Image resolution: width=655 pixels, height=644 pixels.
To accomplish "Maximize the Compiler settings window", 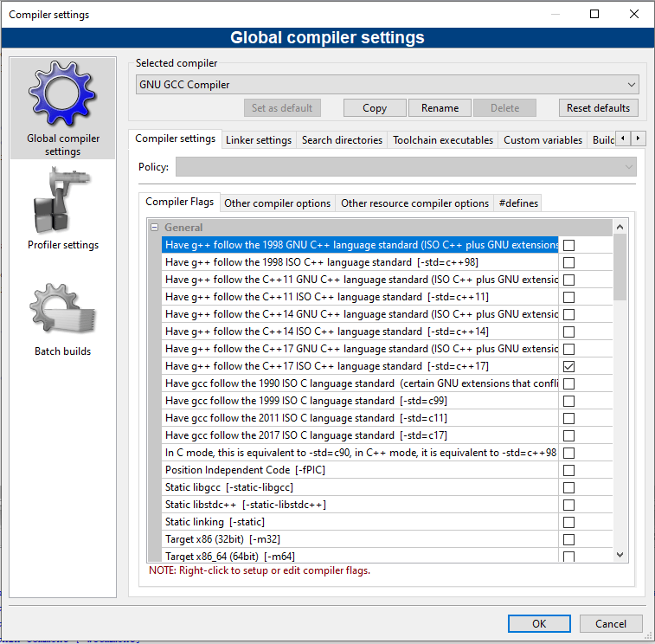I will pos(594,14).
